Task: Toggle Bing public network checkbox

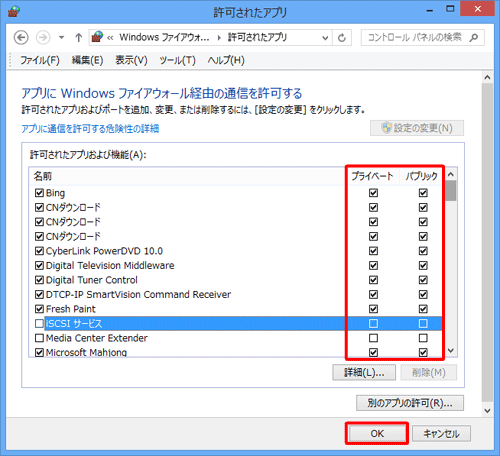Action: 423,193
